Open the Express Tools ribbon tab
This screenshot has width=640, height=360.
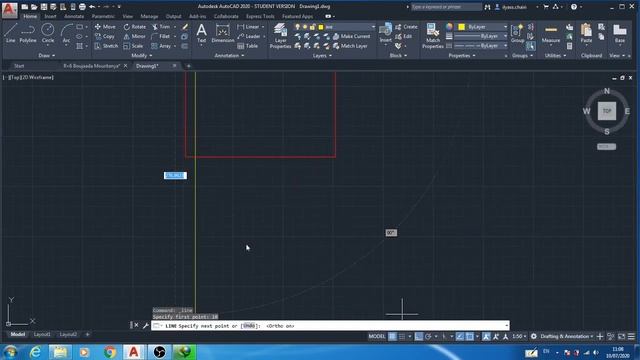click(260, 16)
